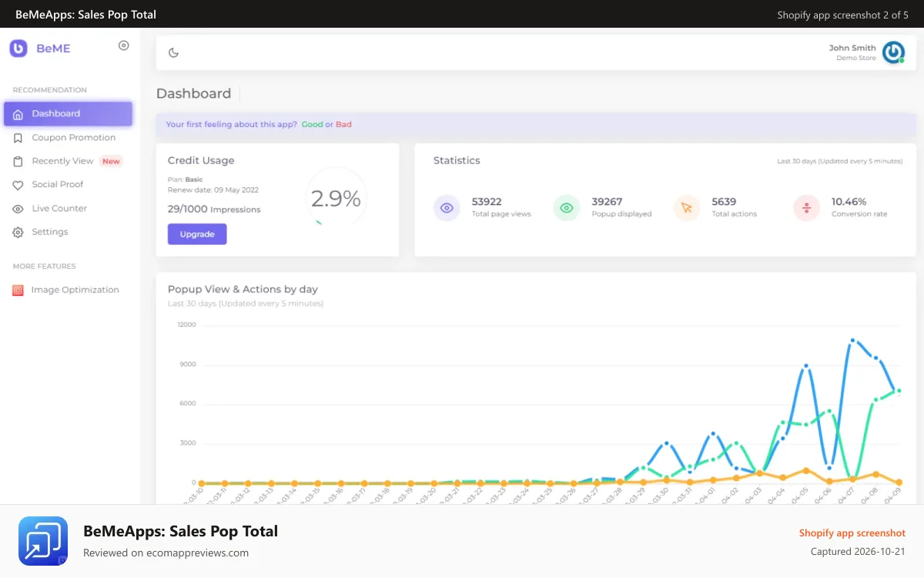Click the 04-07 x-axis date label

pyautogui.click(x=845, y=495)
